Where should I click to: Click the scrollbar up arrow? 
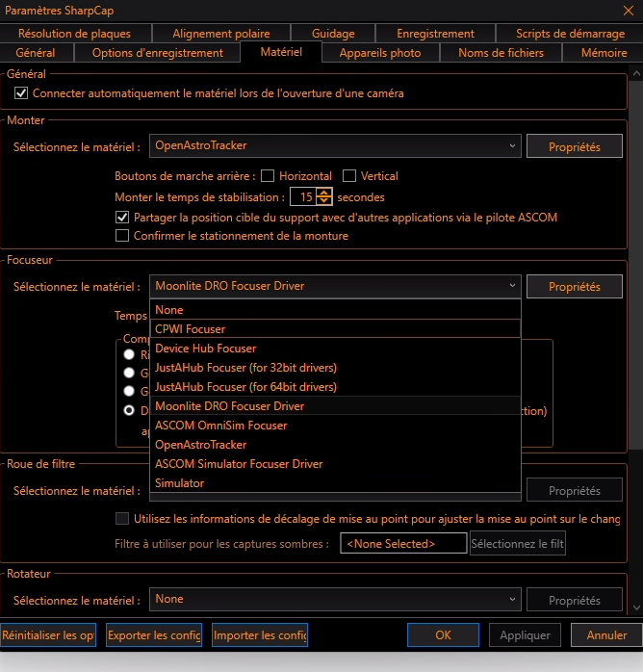coord(636,73)
